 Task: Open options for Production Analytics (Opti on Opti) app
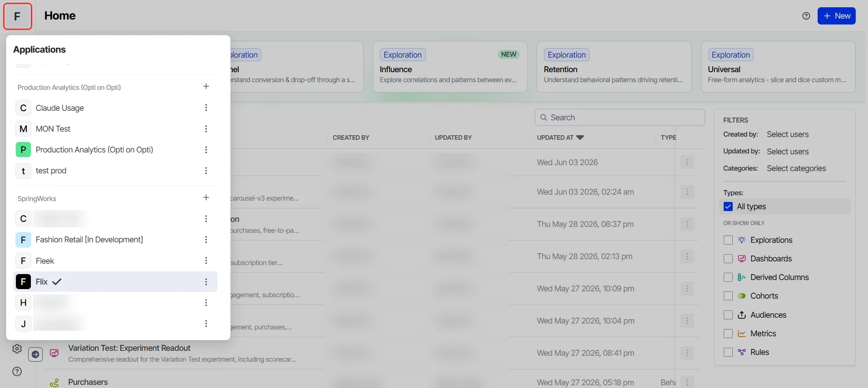point(206,150)
